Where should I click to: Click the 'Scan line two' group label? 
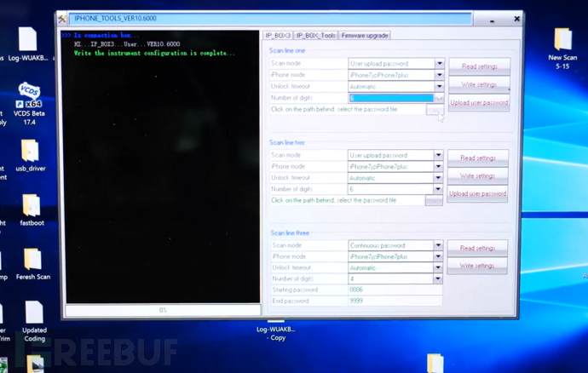(287, 142)
